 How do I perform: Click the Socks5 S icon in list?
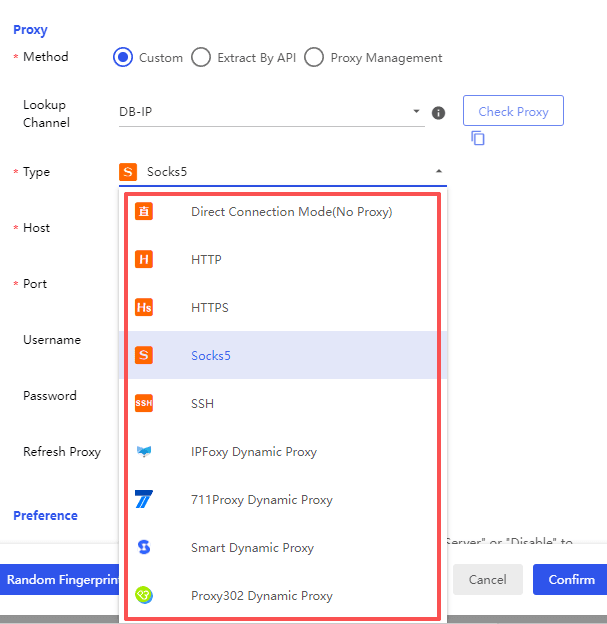[144, 355]
